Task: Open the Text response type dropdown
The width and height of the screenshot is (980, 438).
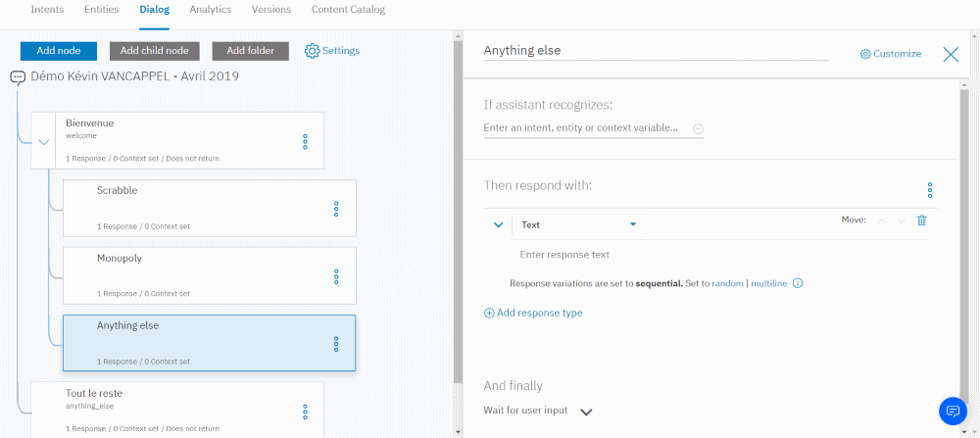Action: point(578,224)
